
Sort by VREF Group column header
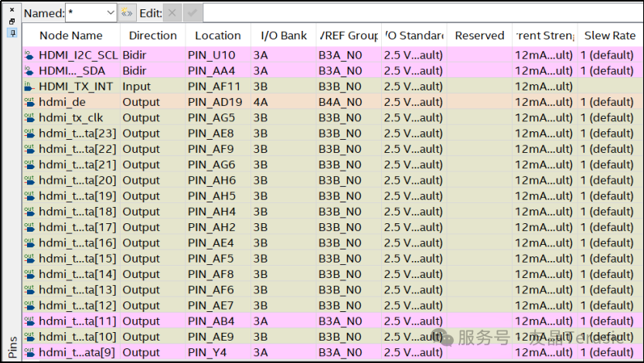349,36
